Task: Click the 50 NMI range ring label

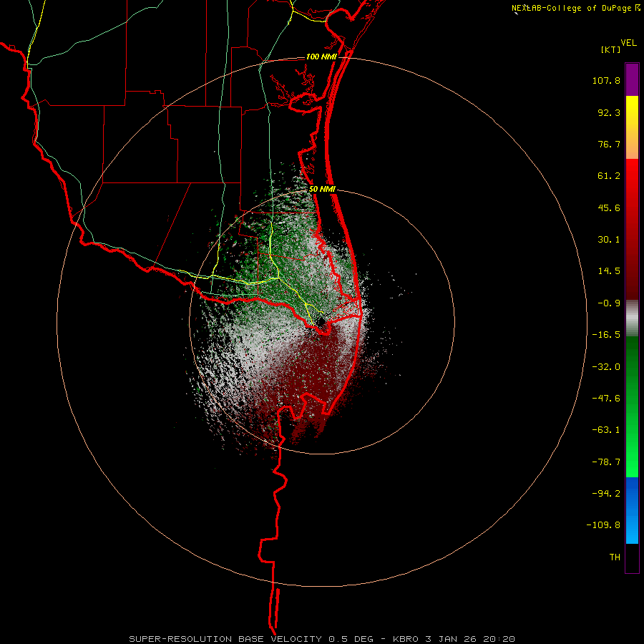Action: pos(323,190)
